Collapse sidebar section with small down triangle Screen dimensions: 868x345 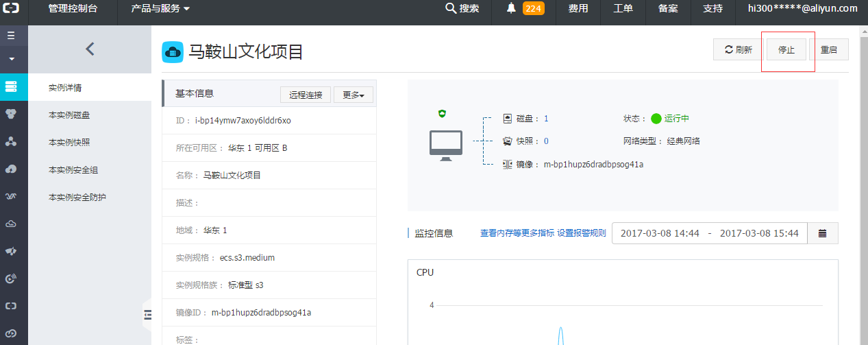tap(12, 60)
